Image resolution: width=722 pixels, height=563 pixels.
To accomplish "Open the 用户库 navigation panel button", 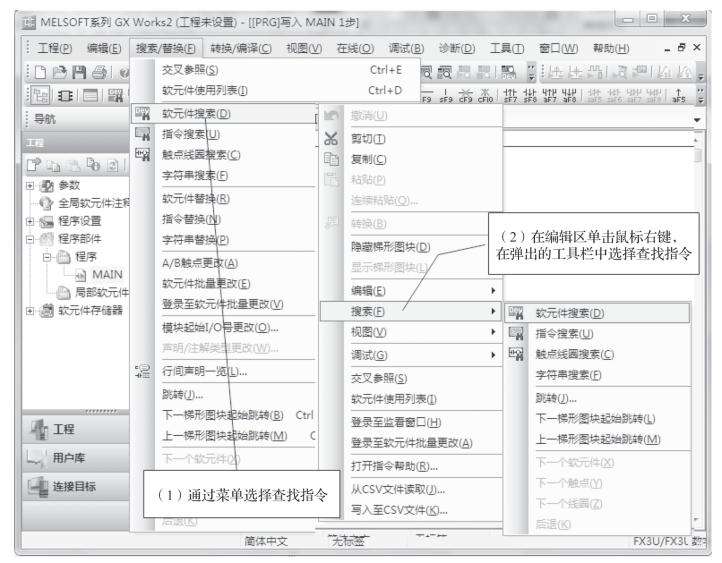I will point(76,458).
